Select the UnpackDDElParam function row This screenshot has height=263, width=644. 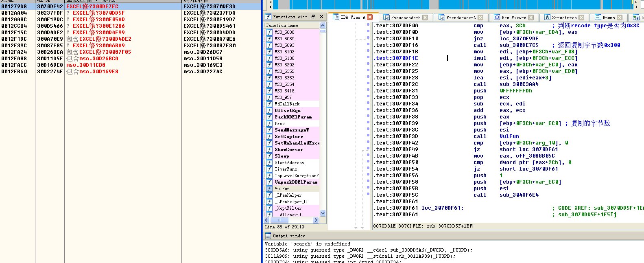pos(292,182)
